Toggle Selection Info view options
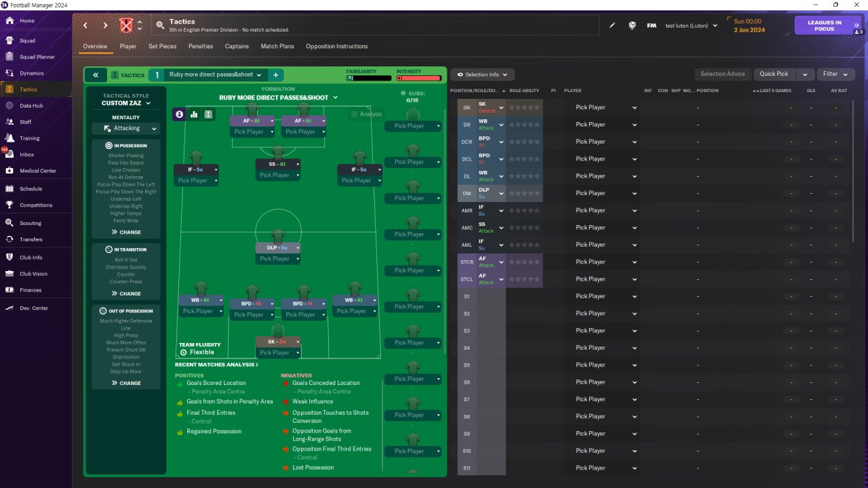 [482, 75]
